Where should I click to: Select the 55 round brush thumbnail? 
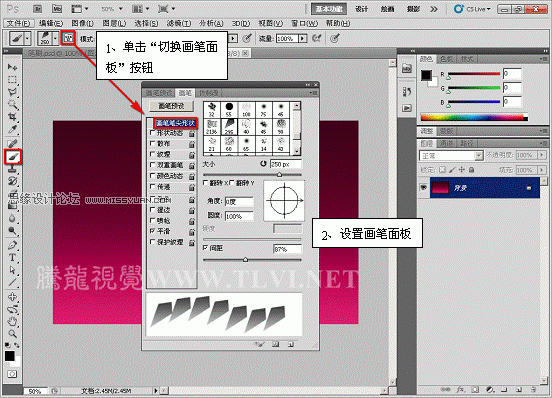[x=229, y=109]
